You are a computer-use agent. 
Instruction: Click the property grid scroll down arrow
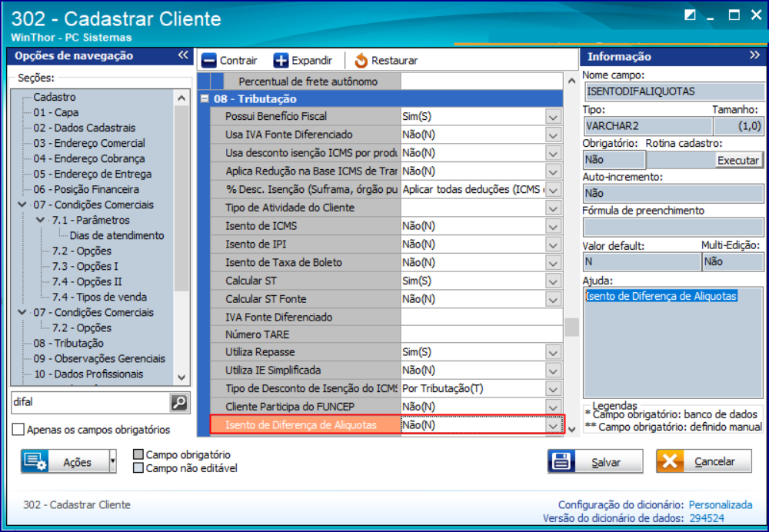[571, 430]
